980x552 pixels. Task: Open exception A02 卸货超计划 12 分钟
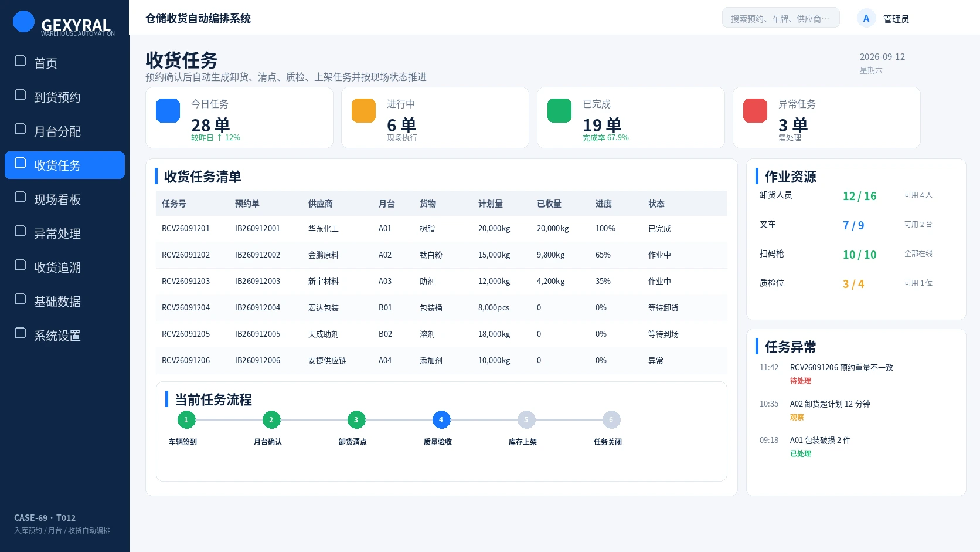coord(830,404)
